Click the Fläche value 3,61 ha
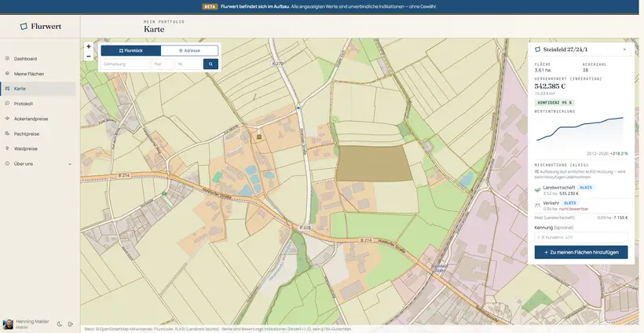Viewport: 644px width, 333px height. tap(542, 70)
